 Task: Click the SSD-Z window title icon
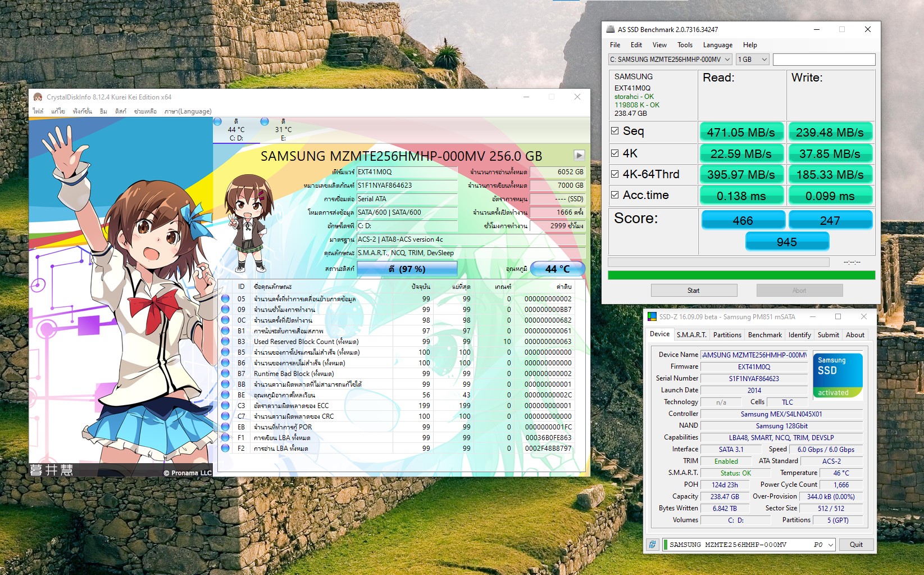point(652,316)
